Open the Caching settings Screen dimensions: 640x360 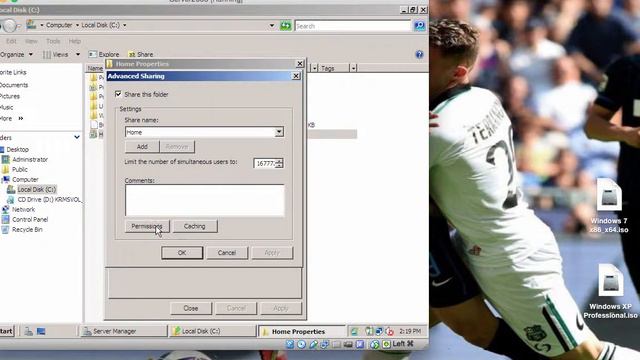tap(195, 226)
